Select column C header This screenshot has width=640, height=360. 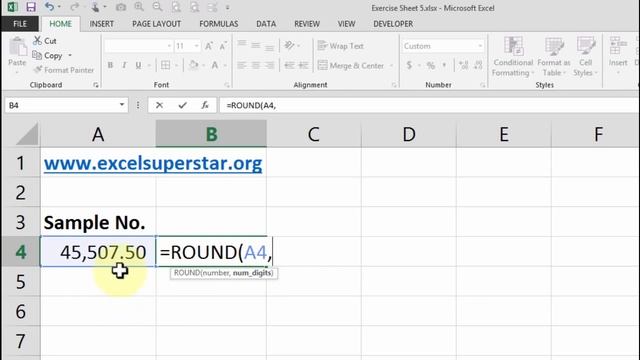313,134
